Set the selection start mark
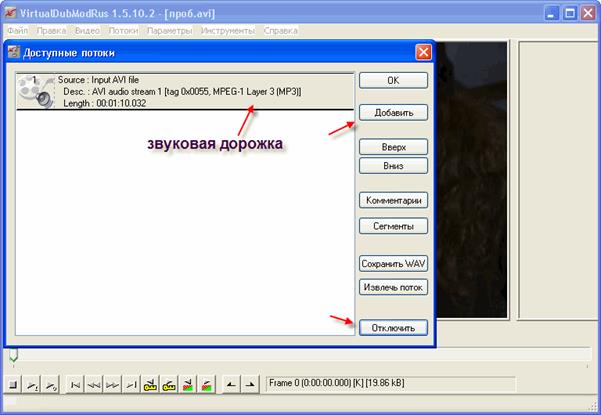 click(x=231, y=384)
